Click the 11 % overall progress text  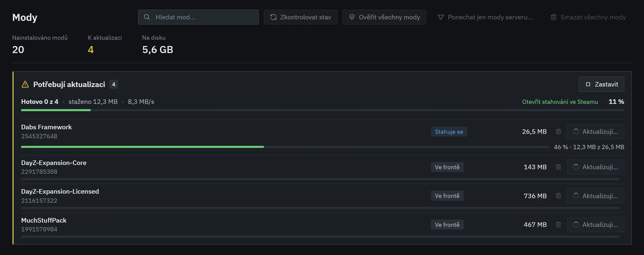click(x=616, y=102)
